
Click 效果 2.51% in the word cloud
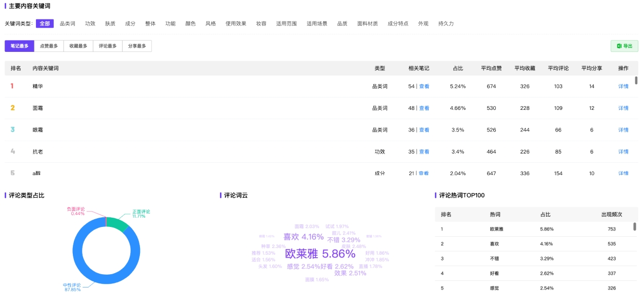coord(350,273)
